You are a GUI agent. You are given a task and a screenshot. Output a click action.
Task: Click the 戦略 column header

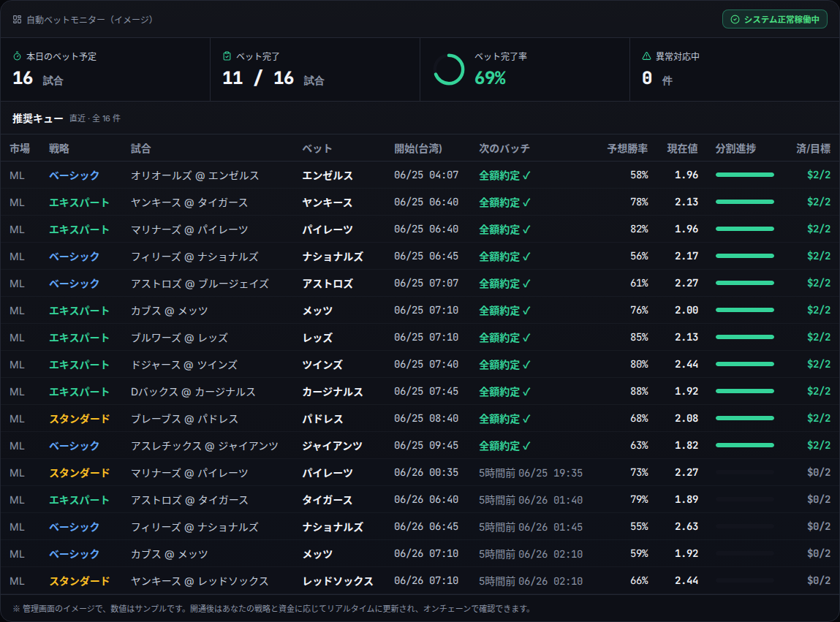click(x=59, y=148)
